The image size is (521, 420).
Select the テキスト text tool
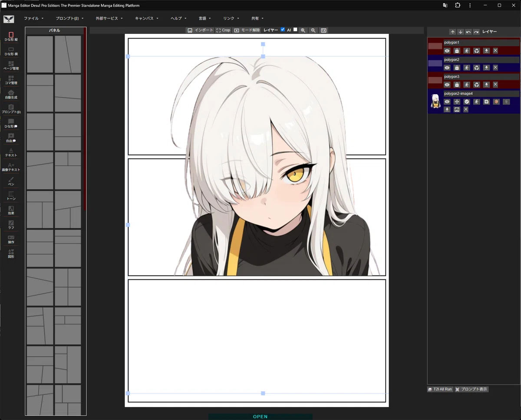pos(11,152)
